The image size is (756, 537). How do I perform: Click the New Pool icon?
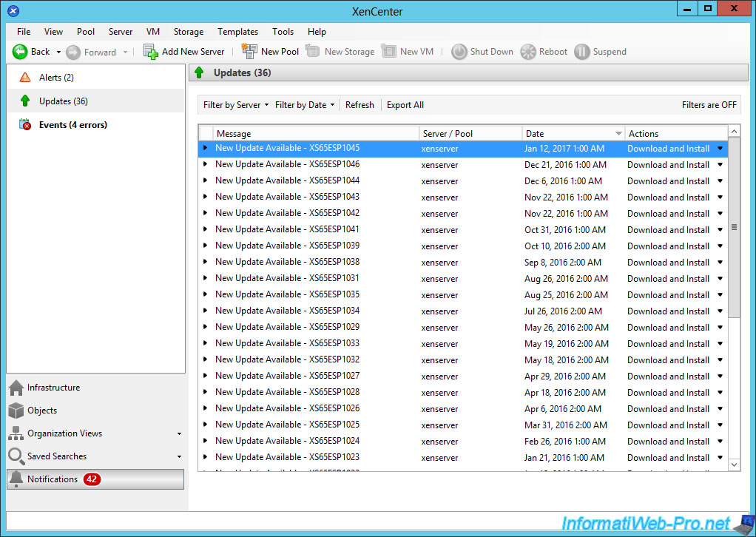(249, 51)
